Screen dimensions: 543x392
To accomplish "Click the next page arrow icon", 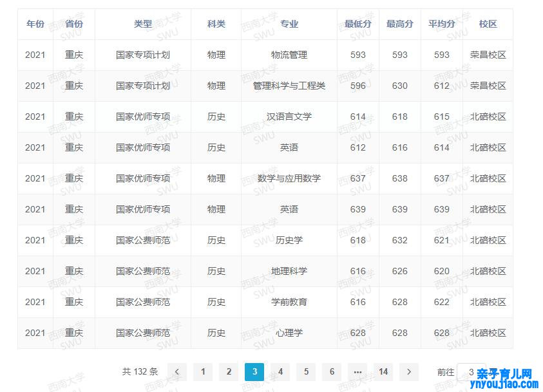I will pyautogui.click(x=409, y=372).
